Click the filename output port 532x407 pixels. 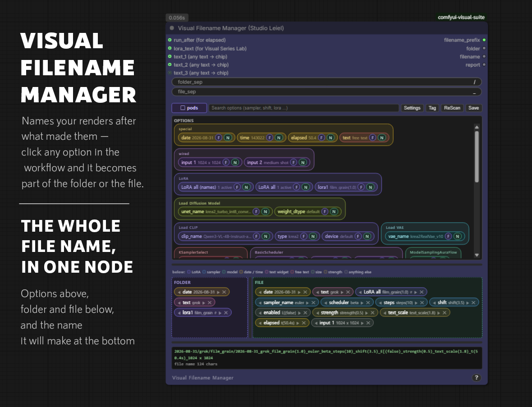tap(484, 56)
